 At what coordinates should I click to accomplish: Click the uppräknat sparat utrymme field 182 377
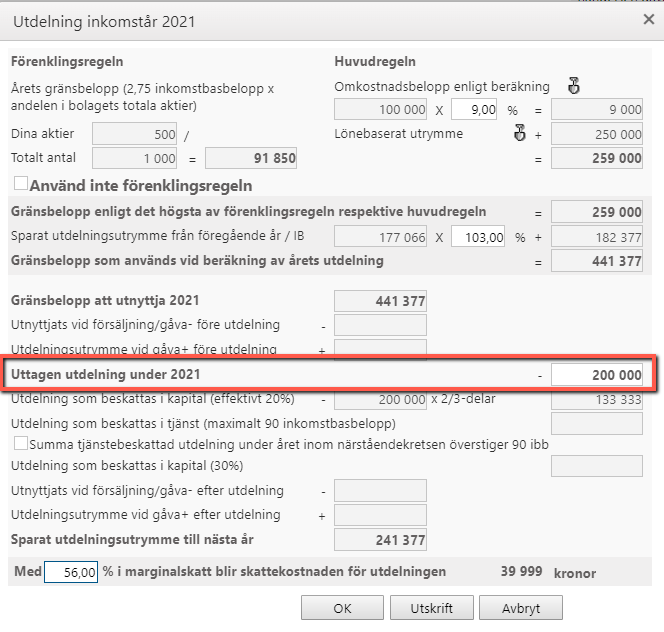pos(597,237)
